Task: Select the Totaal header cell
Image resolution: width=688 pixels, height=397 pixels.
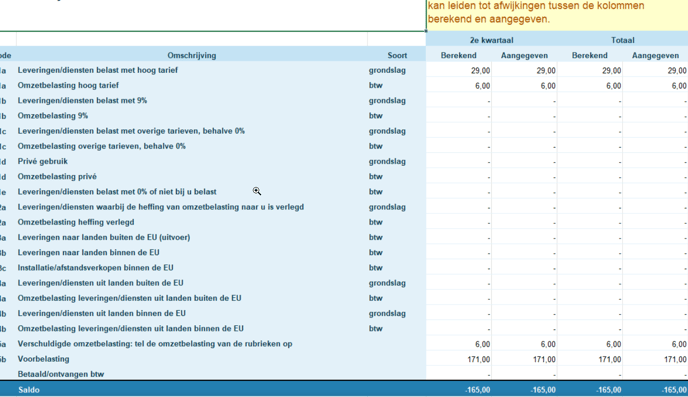Action: [622, 40]
